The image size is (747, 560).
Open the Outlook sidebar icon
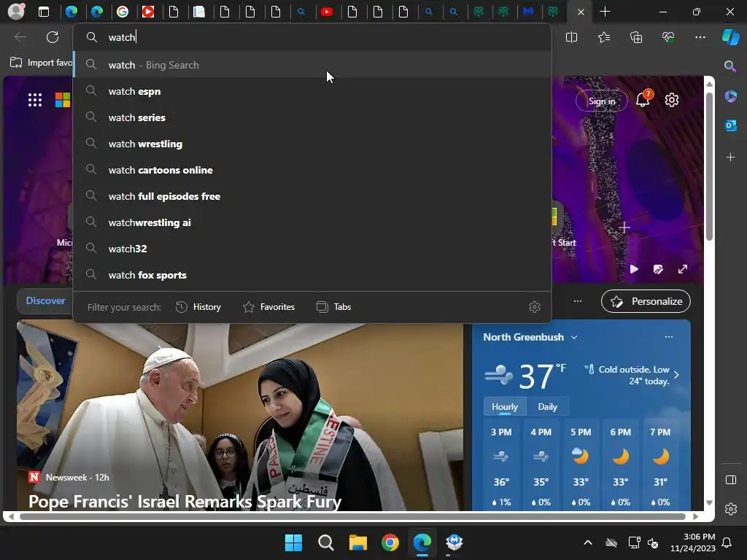point(730,125)
